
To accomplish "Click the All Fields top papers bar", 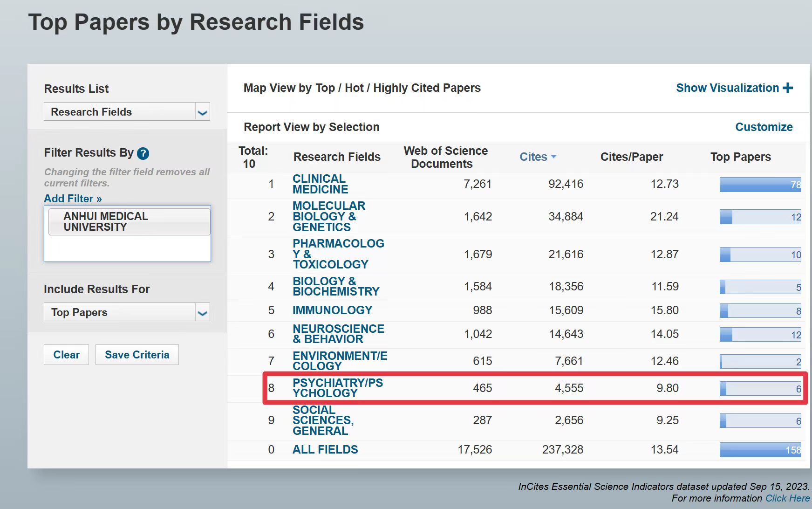I will 760,450.
